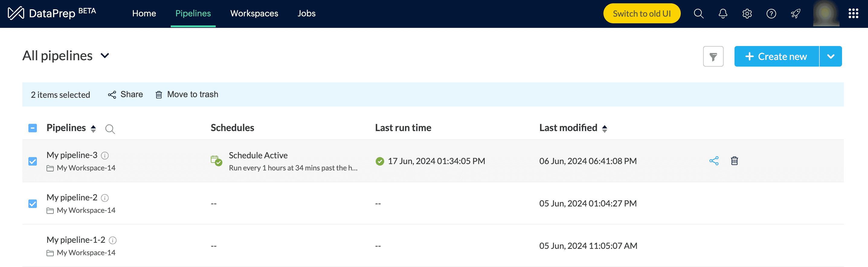868x267 pixels.
Task: Open the notifications bell
Action: 723,14
